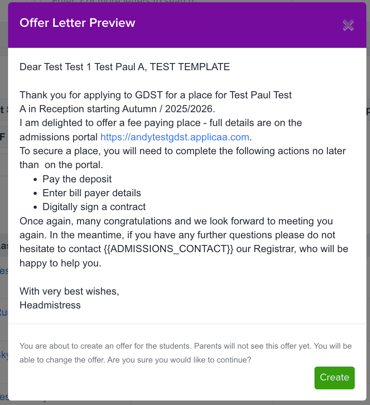Click the {{ADMISSIONS_CONTACT}} placeholder
Screen dimensions: 370x405
169,249
